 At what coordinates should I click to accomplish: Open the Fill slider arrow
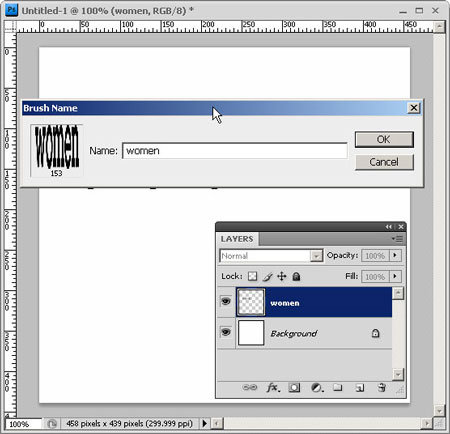pos(395,276)
